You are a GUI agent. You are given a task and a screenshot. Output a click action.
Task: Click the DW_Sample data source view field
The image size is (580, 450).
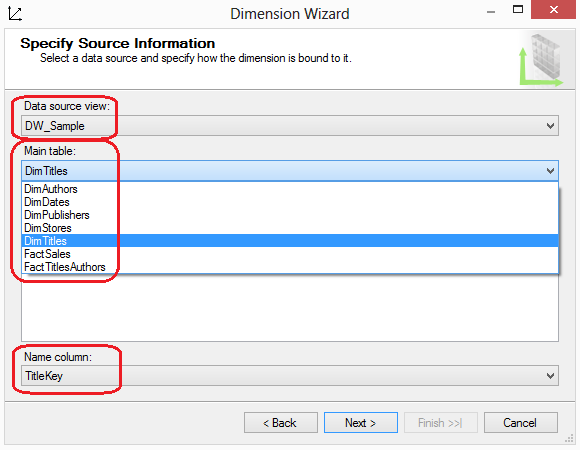point(290,126)
